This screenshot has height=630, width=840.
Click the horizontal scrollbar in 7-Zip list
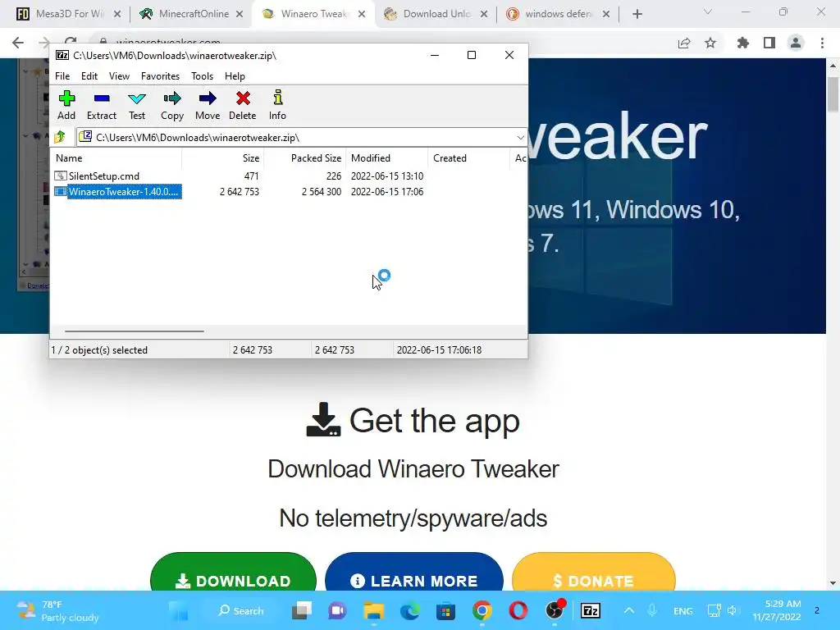[x=134, y=331]
